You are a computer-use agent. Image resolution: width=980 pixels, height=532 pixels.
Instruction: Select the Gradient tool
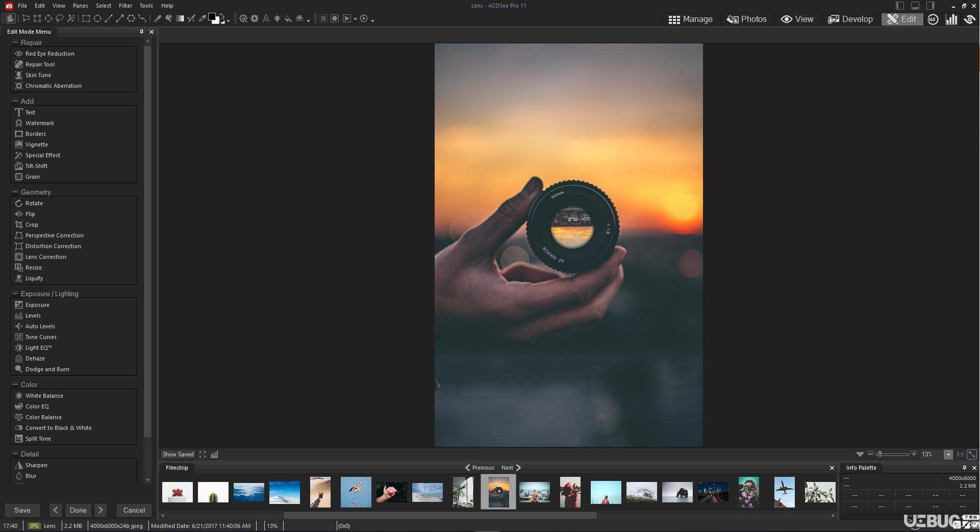click(180, 18)
